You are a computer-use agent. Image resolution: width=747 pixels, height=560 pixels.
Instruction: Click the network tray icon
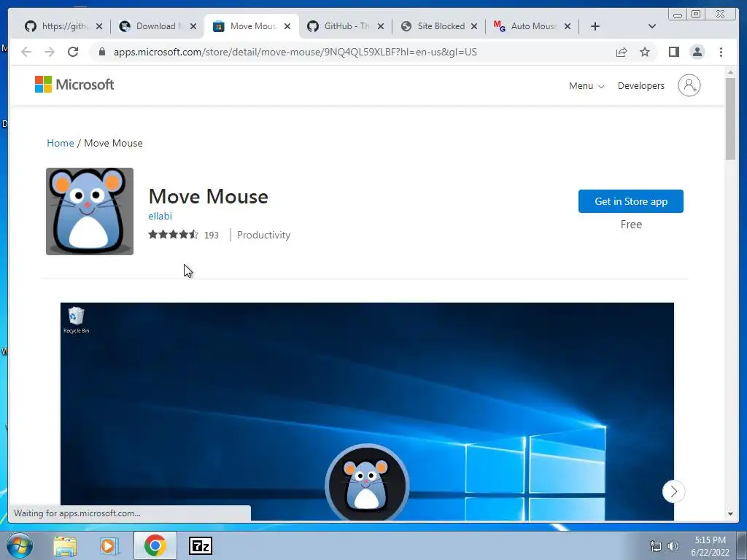(x=656, y=545)
